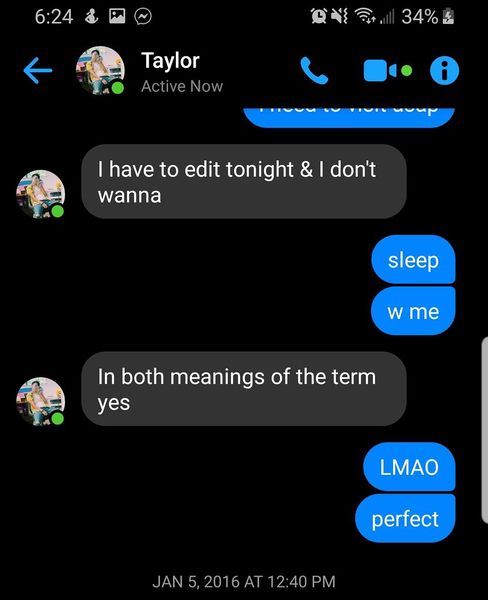Start a video call with Taylor
The width and height of the screenshot is (488, 600).
pos(387,70)
